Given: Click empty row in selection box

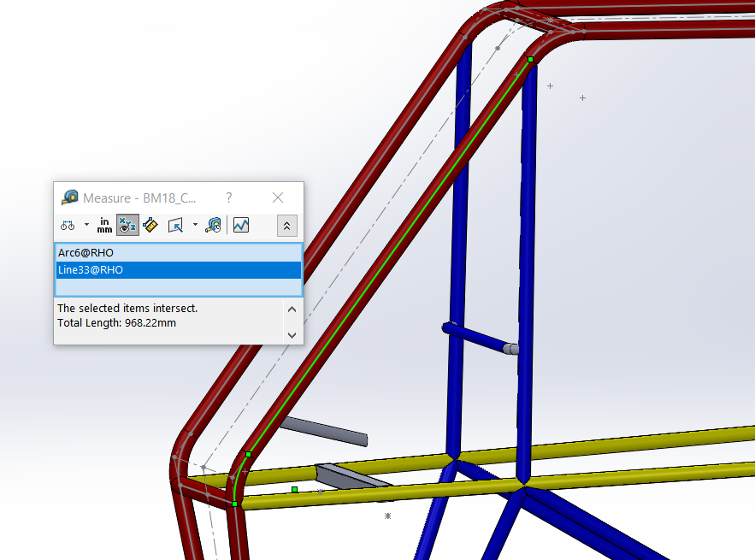Looking at the screenshot, I should click(x=179, y=287).
